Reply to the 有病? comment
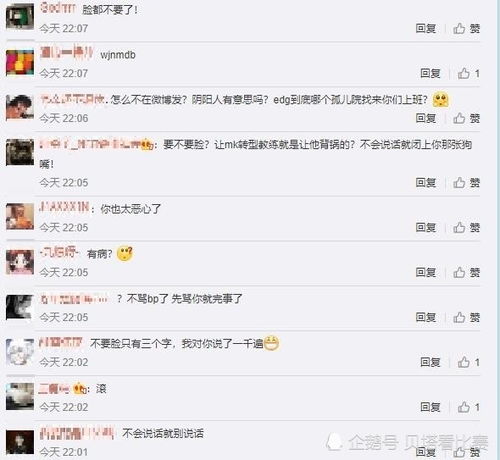 [426, 273]
